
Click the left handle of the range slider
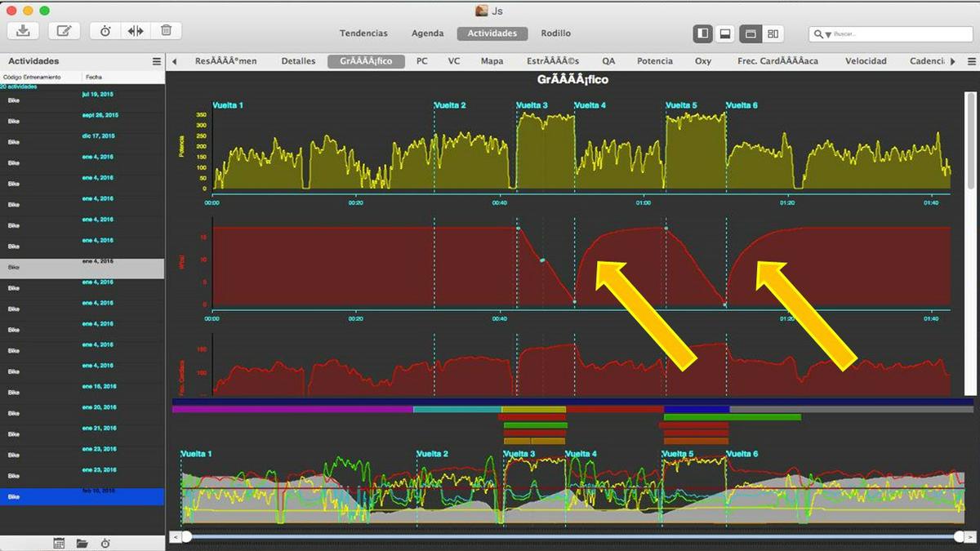click(186, 536)
